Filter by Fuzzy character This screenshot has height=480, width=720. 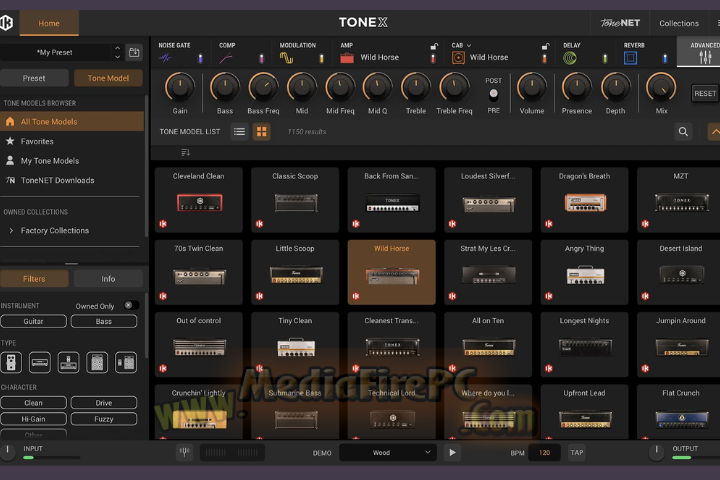pos(104,419)
